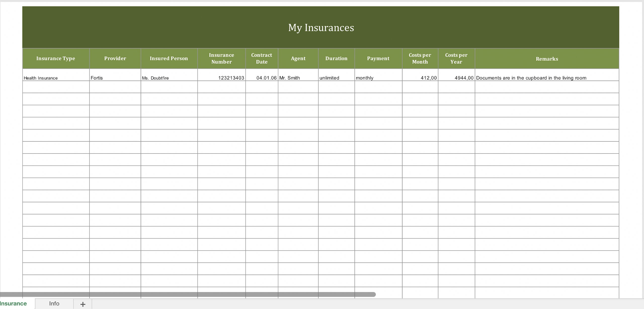The image size is (644, 309).
Task: Click the Insurance Type column header
Action: [56, 58]
